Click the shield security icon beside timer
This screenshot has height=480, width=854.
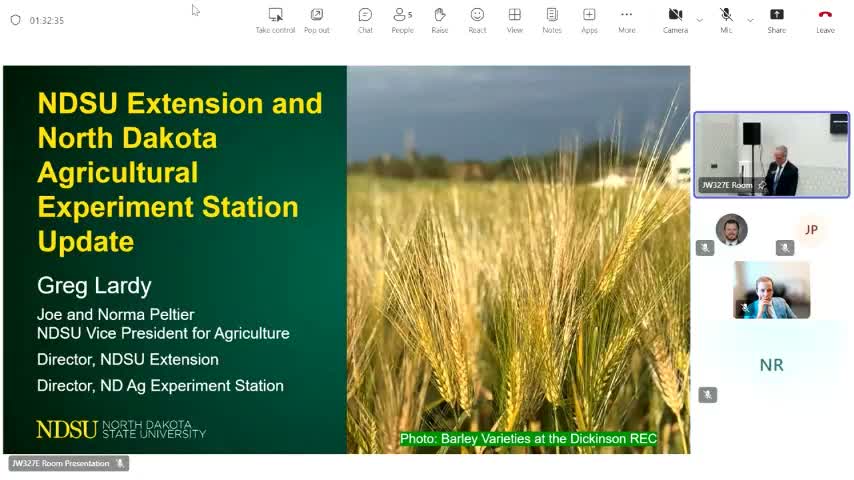[15, 20]
